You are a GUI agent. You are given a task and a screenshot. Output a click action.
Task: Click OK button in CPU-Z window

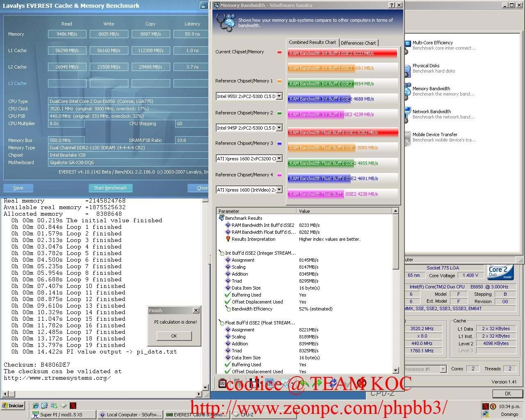tap(508, 394)
